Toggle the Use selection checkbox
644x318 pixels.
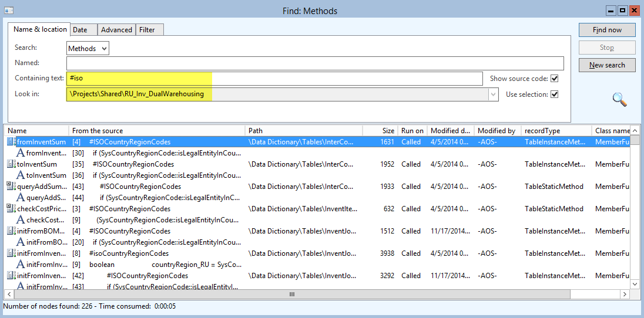coord(554,94)
